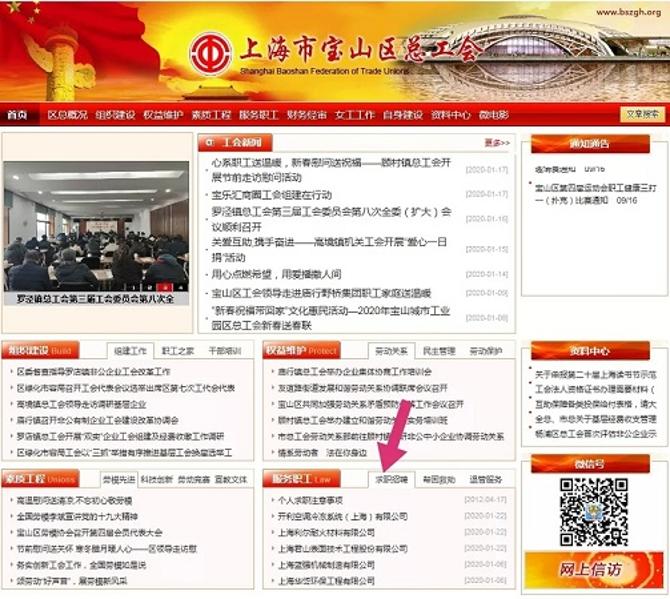Open 服务职工 in the top menu

259,115
